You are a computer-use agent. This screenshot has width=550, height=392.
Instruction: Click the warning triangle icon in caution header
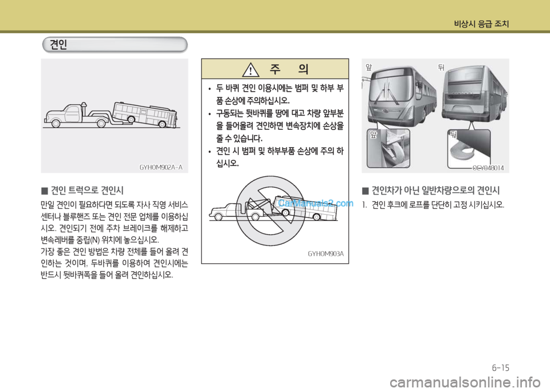(250, 69)
